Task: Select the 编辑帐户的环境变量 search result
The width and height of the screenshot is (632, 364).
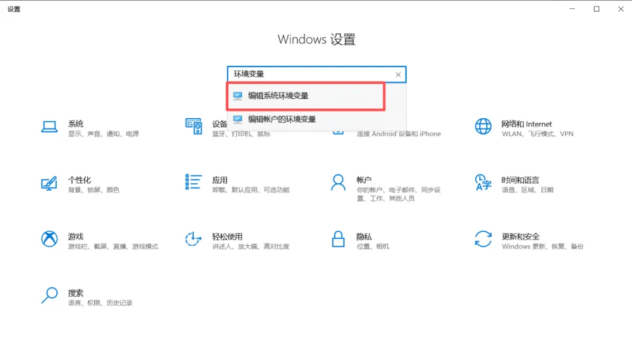Action: click(317, 120)
